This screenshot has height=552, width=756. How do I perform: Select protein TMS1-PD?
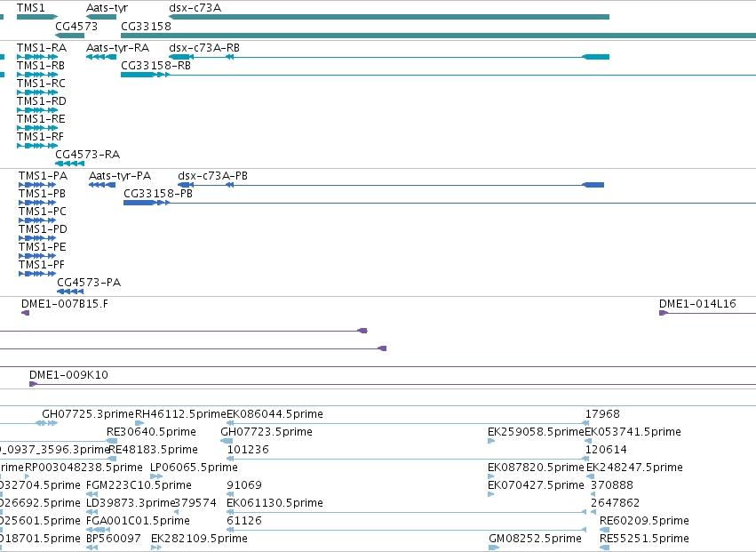click(37, 238)
